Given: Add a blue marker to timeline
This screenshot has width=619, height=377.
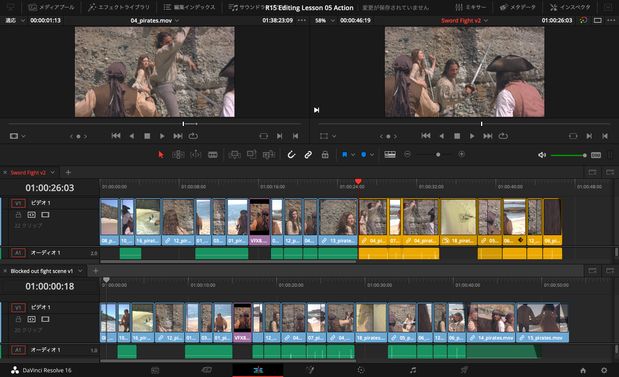Looking at the screenshot, I should click(x=364, y=155).
